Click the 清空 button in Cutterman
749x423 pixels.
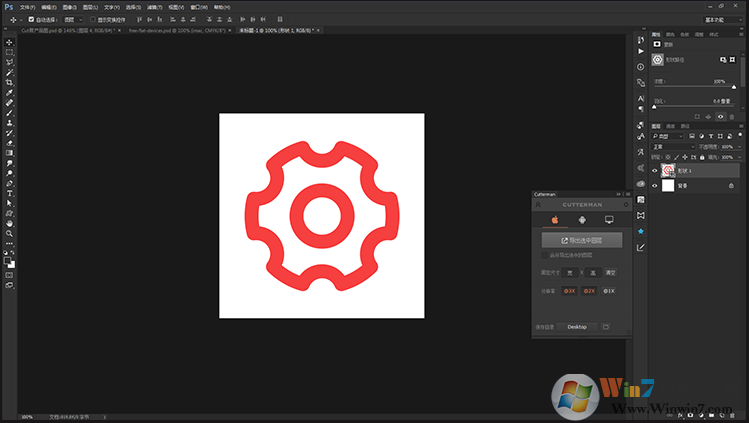(x=610, y=272)
